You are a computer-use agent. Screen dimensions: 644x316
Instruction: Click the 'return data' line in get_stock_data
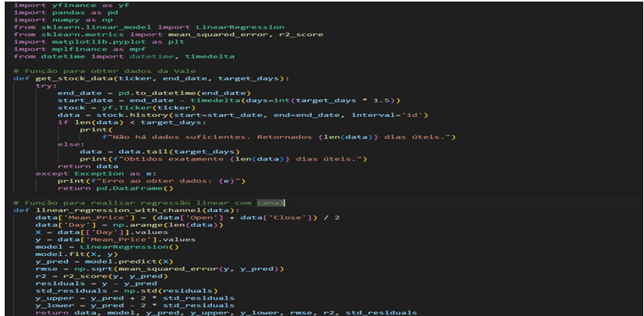coord(88,166)
